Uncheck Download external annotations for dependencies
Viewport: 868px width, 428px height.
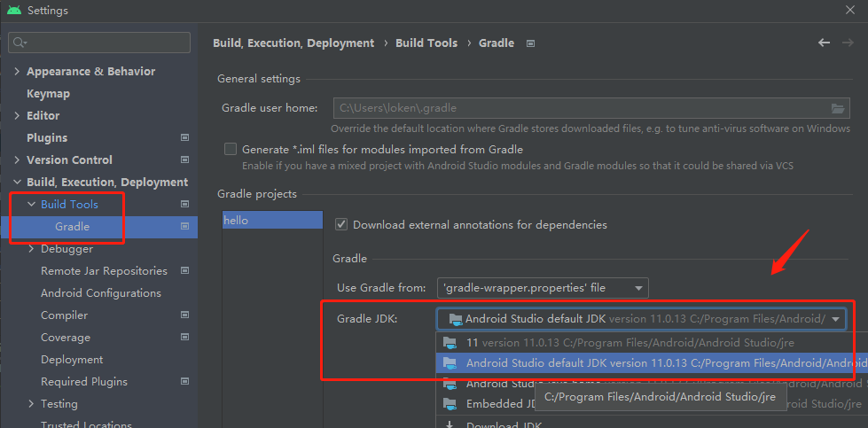341,225
